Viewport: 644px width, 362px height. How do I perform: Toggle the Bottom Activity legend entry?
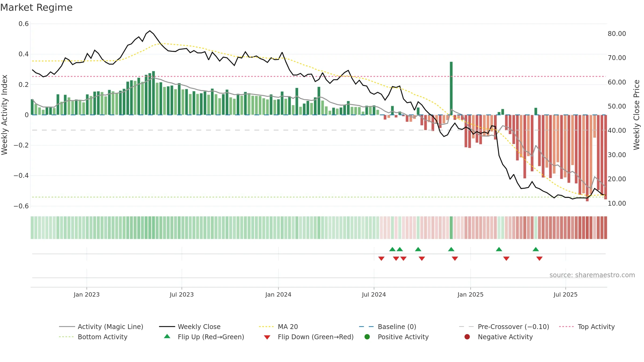(x=93, y=337)
